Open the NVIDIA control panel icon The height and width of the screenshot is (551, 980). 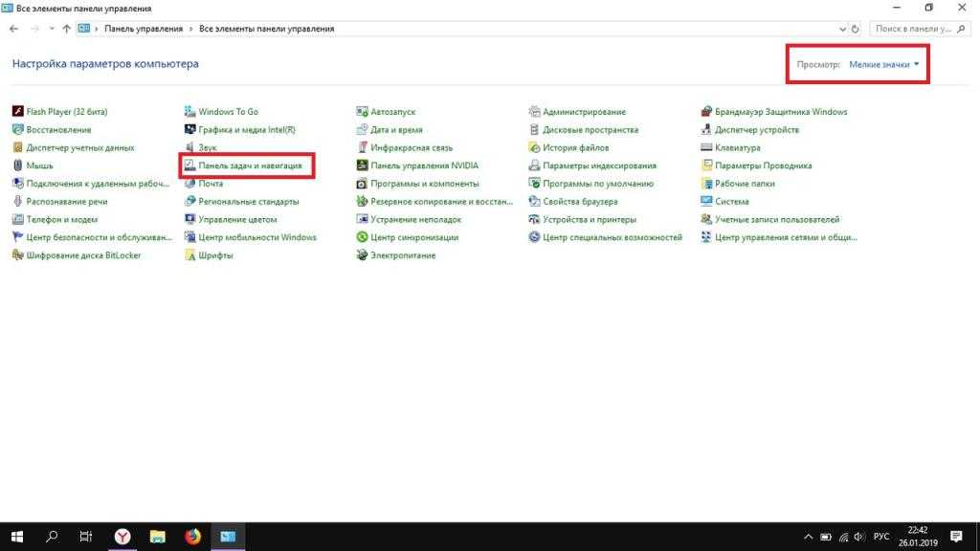(x=363, y=165)
